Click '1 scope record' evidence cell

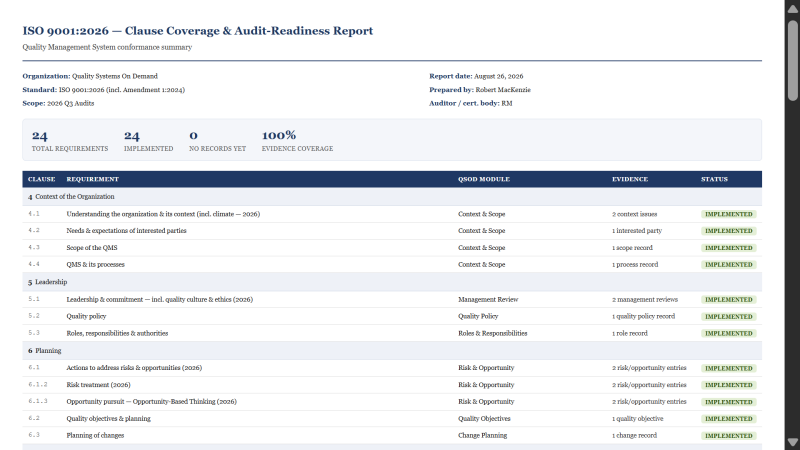click(632, 248)
